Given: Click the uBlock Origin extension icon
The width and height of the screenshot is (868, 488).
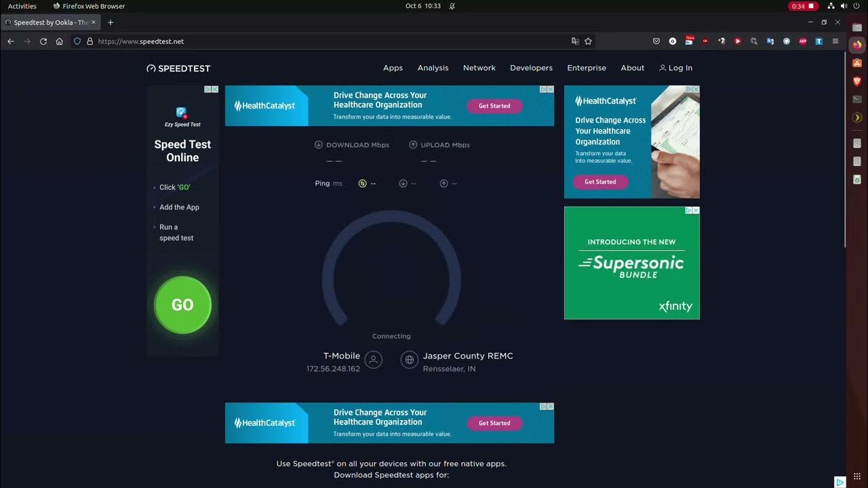Looking at the screenshot, I should 705,41.
